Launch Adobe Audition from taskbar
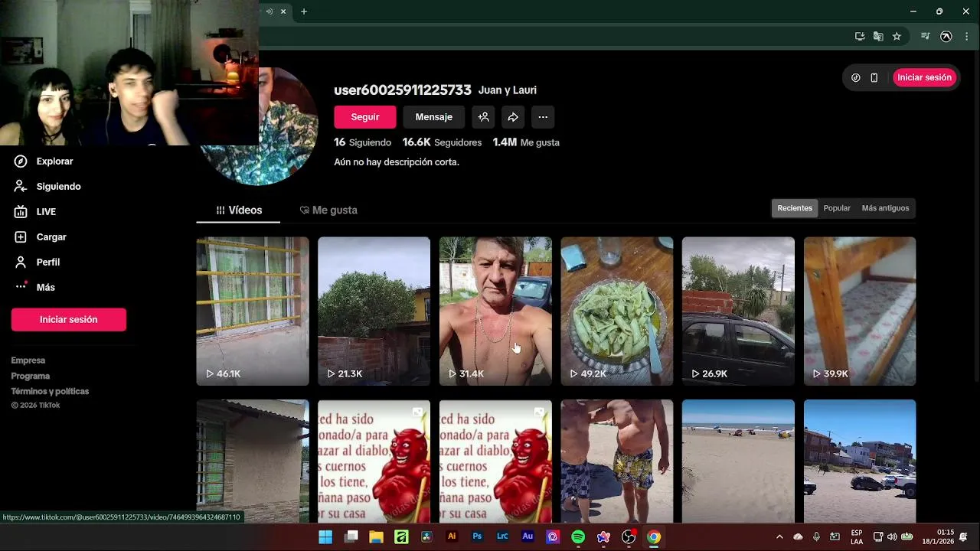Screen dimensions: 980x551 pyautogui.click(x=528, y=537)
